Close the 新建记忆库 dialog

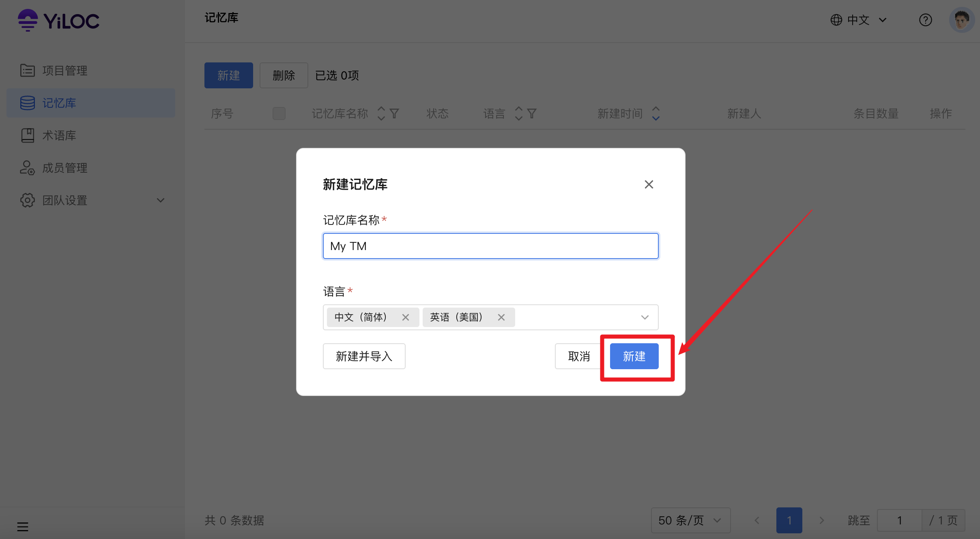[x=649, y=184]
